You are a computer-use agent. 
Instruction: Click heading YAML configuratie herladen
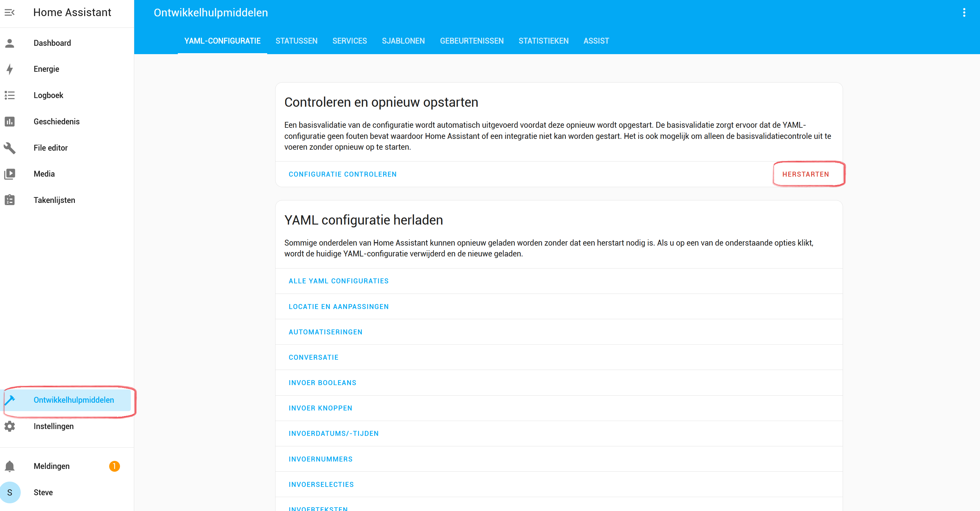tap(363, 220)
